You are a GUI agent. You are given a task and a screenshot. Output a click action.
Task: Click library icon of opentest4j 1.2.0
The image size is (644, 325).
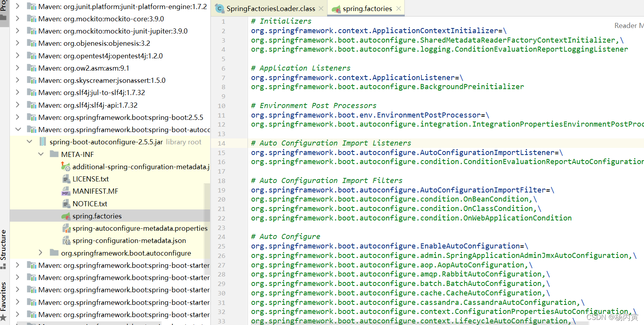[31, 56]
